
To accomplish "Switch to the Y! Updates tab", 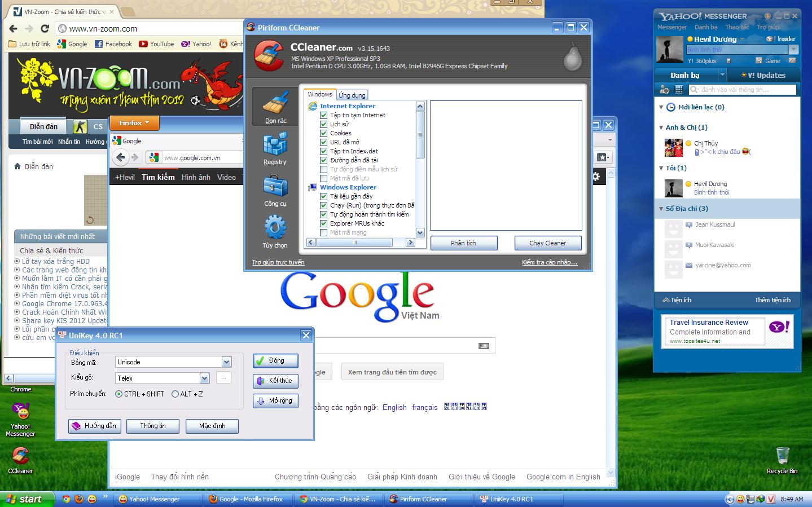I will (x=763, y=75).
